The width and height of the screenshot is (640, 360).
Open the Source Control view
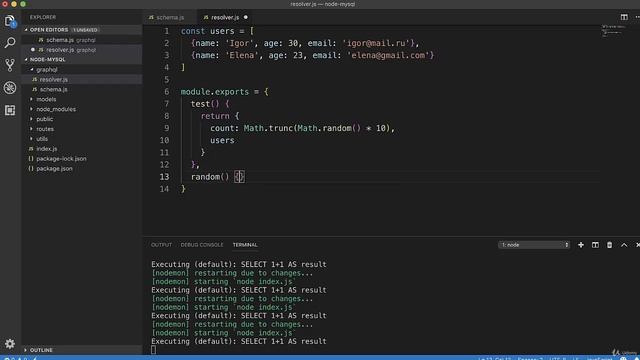click(10, 65)
